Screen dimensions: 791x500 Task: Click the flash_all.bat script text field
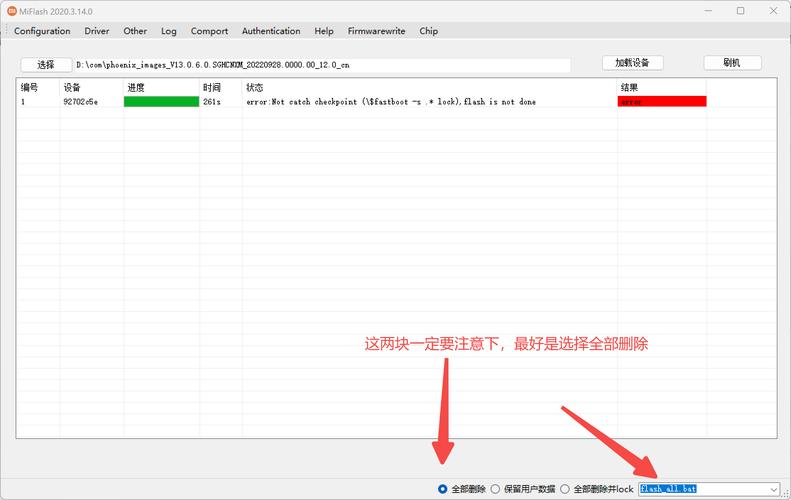pos(700,489)
